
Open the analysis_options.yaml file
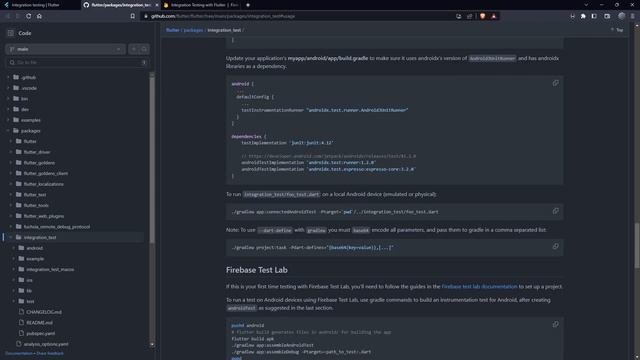46,344
